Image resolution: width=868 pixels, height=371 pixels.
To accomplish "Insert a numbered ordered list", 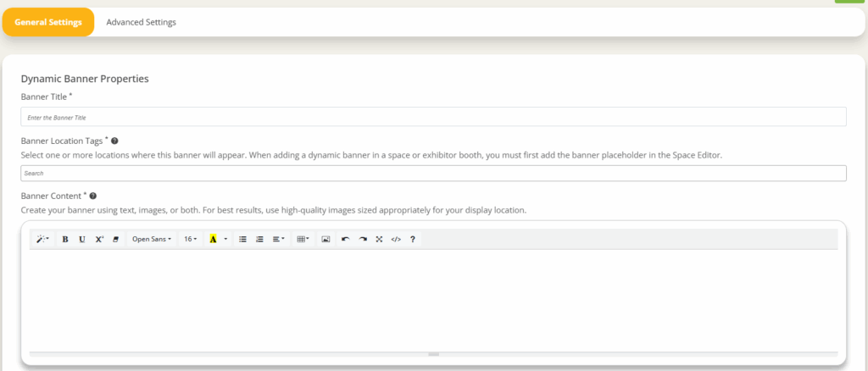I will click(x=259, y=240).
